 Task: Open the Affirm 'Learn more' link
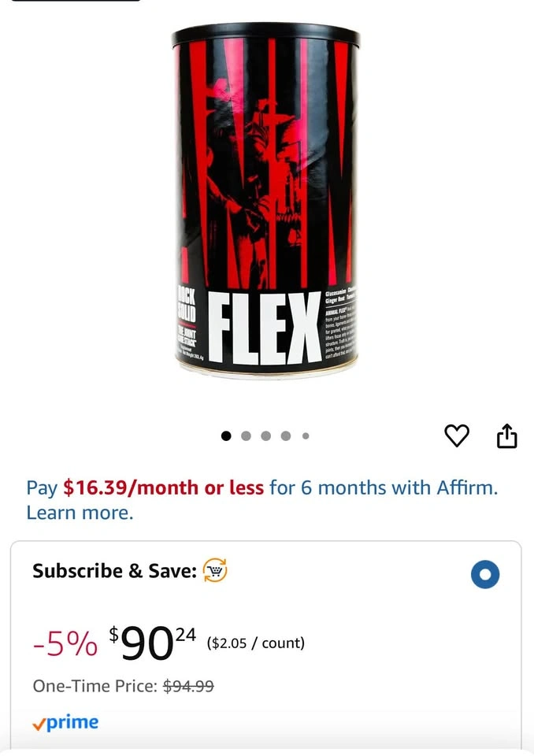pyautogui.click(x=80, y=513)
